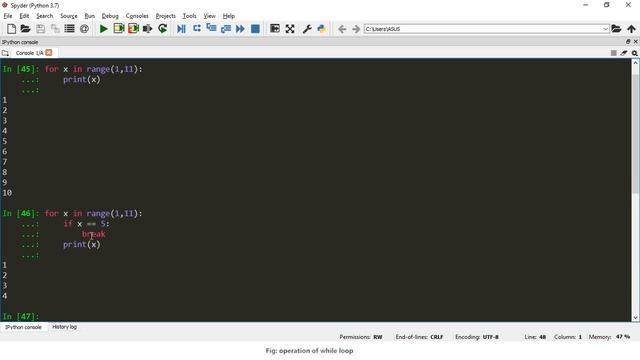Create a new file
The width and height of the screenshot is (640, 360).
click(11, 29)
